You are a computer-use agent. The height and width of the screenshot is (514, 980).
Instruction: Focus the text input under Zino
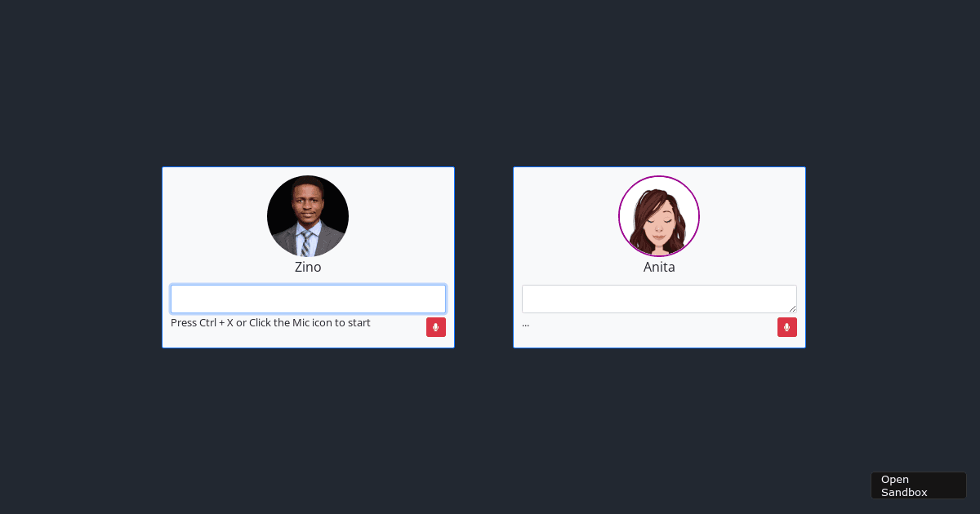pyautogui.click(x=308, y=299)
